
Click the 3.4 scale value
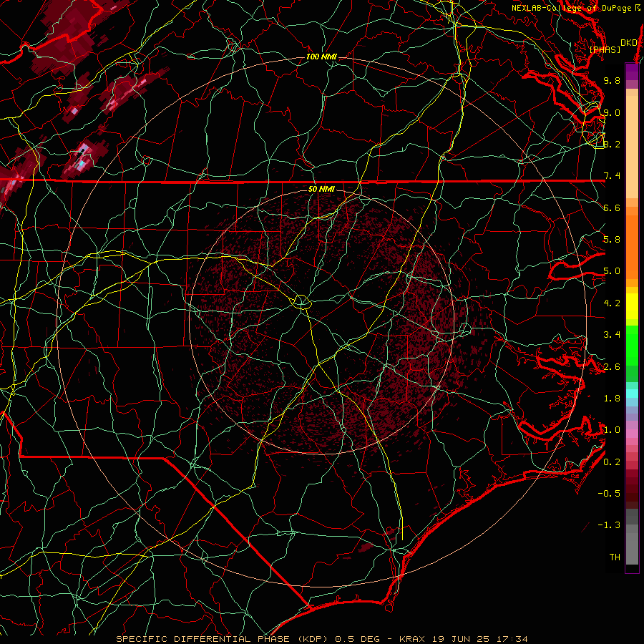[612, 335]
